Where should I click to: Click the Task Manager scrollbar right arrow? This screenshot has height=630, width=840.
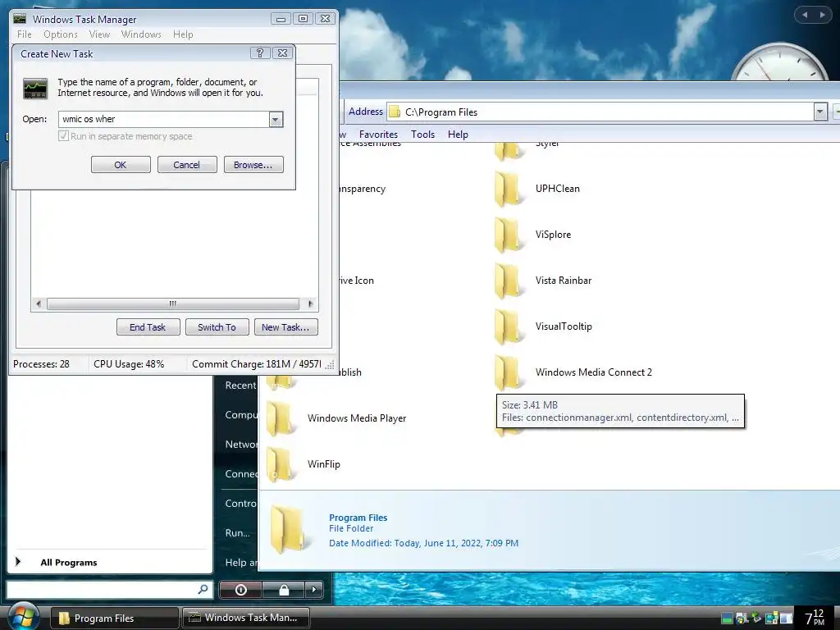310,304
